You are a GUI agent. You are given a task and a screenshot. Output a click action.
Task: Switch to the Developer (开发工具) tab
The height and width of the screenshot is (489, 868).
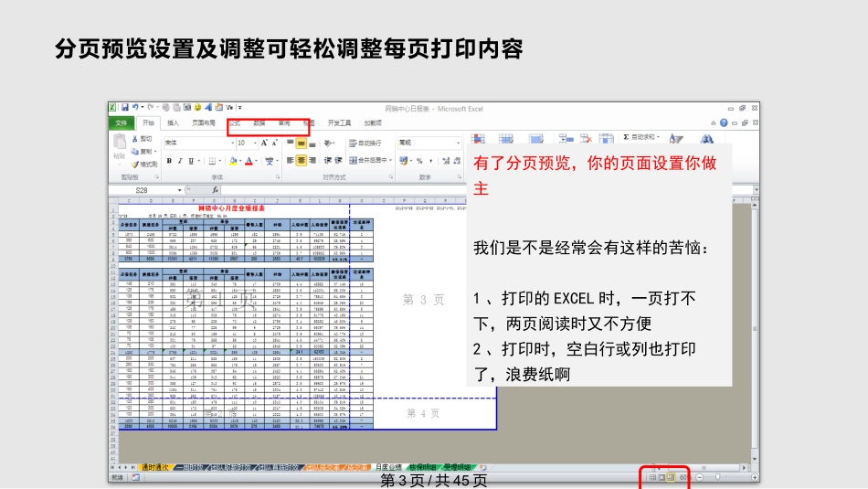click(339, 123)
